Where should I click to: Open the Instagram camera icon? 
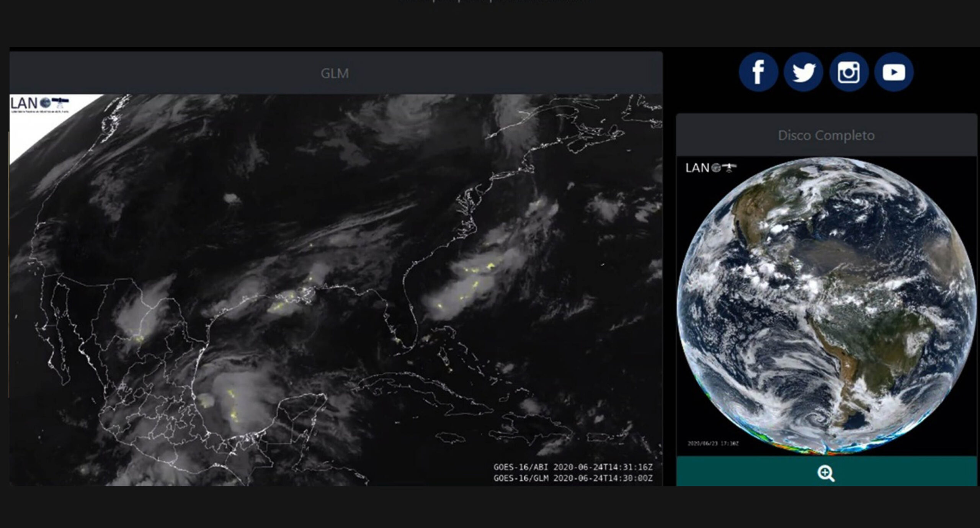pyautogui.click(x=848, y=72)
